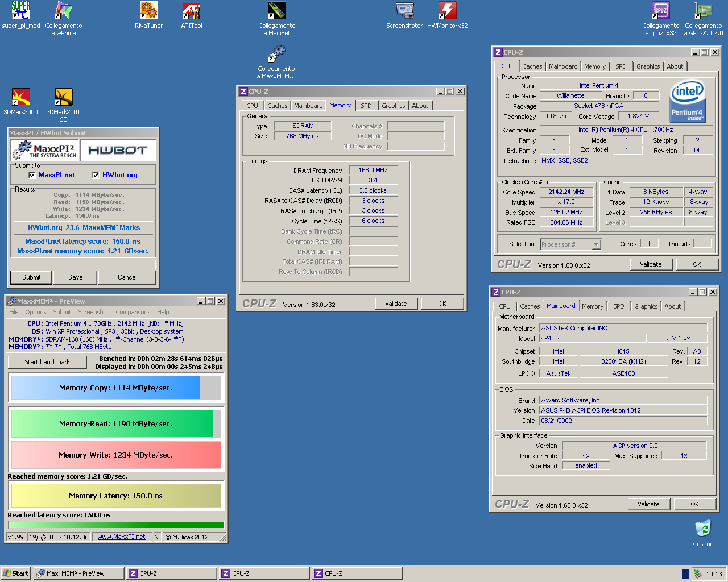Click the MaxxPI² system bench logo

point(45,151)
